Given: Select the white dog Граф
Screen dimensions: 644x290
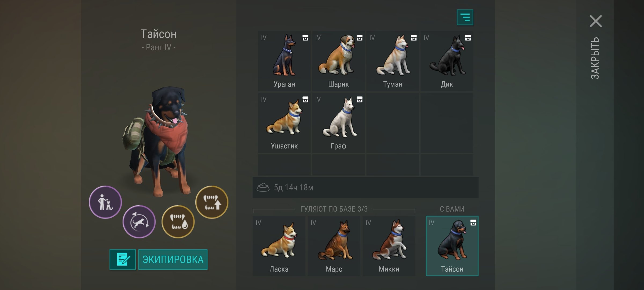Looking at the screenshot, I should click(x=338, y=123).
